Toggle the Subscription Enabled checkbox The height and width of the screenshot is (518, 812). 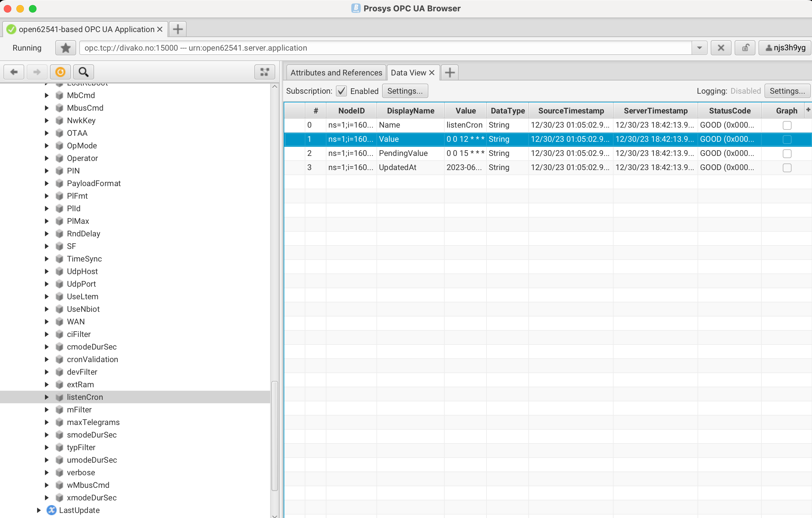[x=341, y=91]
